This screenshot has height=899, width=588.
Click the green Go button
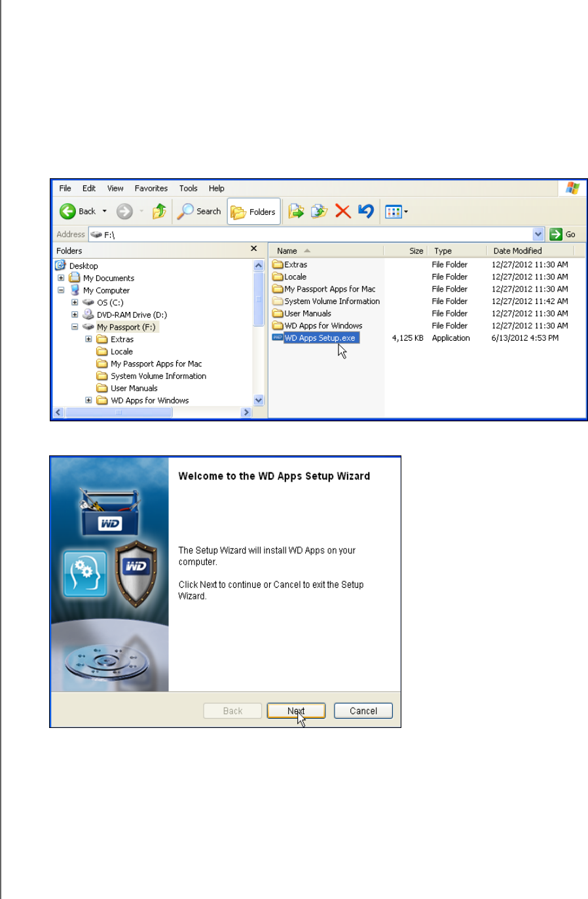pyautogui.click(x=563, y=235)
